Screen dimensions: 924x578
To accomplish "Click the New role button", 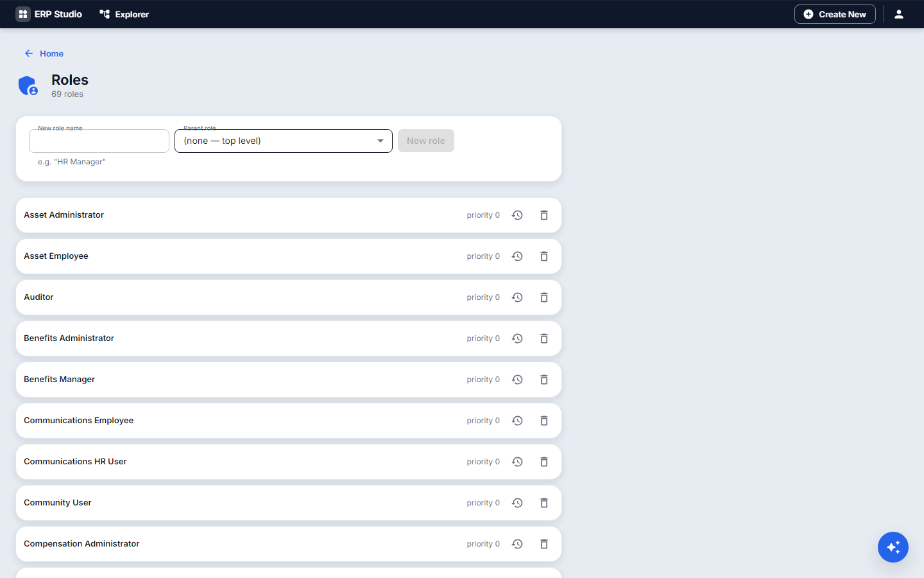I will 426,141.
